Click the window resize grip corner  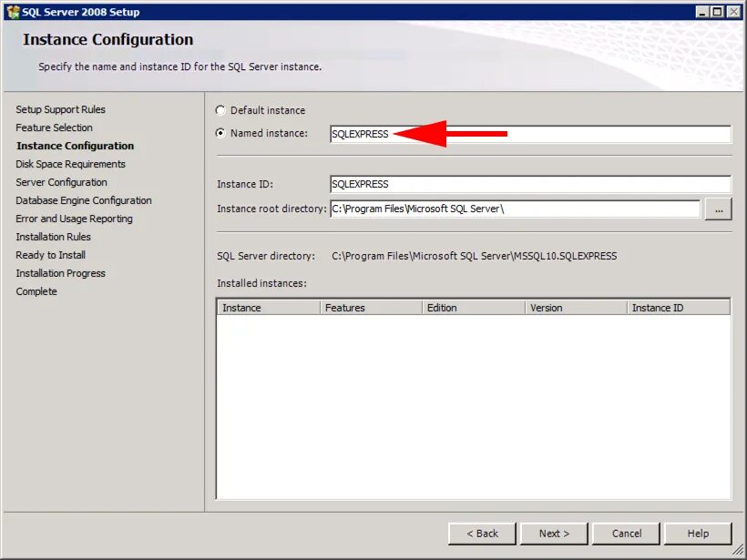(738, 552)
